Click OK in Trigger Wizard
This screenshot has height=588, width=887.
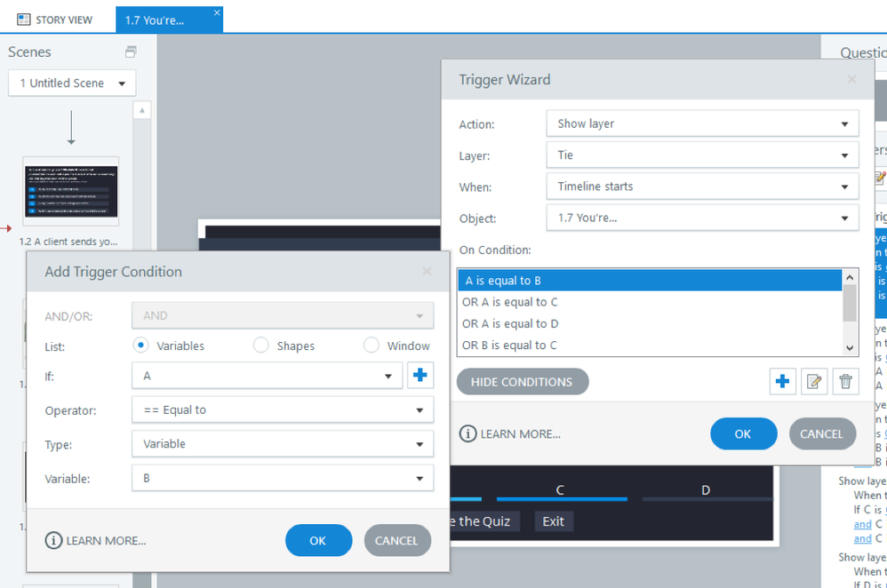pos(743,433)
